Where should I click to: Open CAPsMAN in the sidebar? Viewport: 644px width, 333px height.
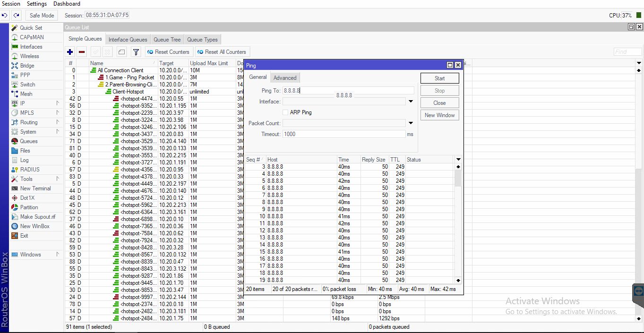pos(32,37)
